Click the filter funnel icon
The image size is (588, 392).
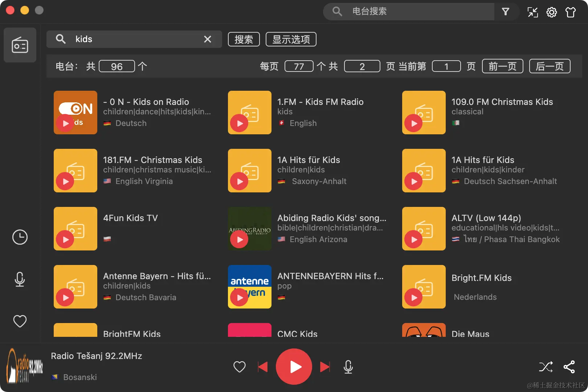coord(505,12)
